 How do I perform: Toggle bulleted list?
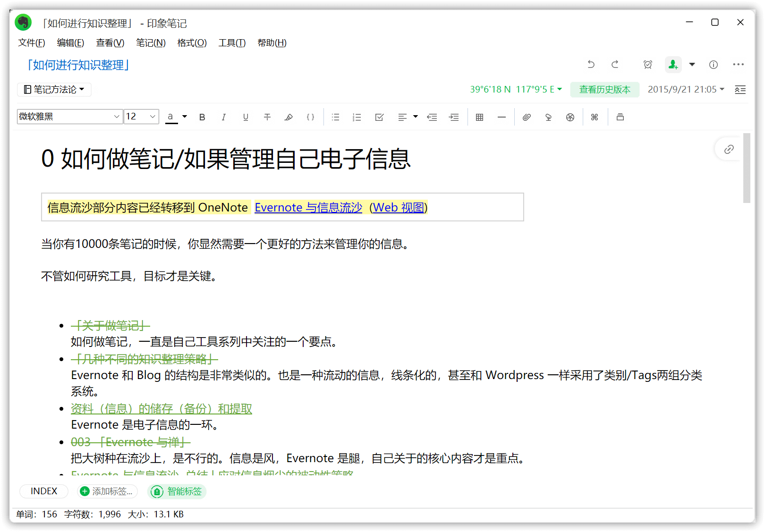point(335,117)
